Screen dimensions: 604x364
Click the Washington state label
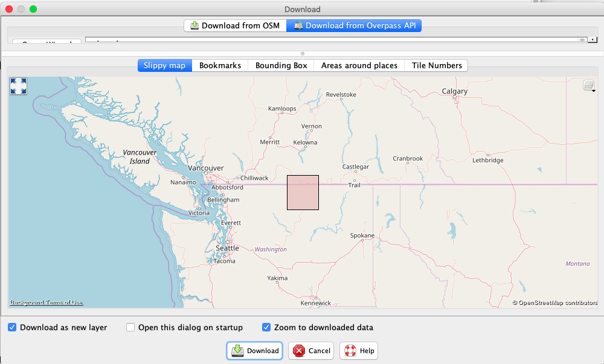coord(271,249)
